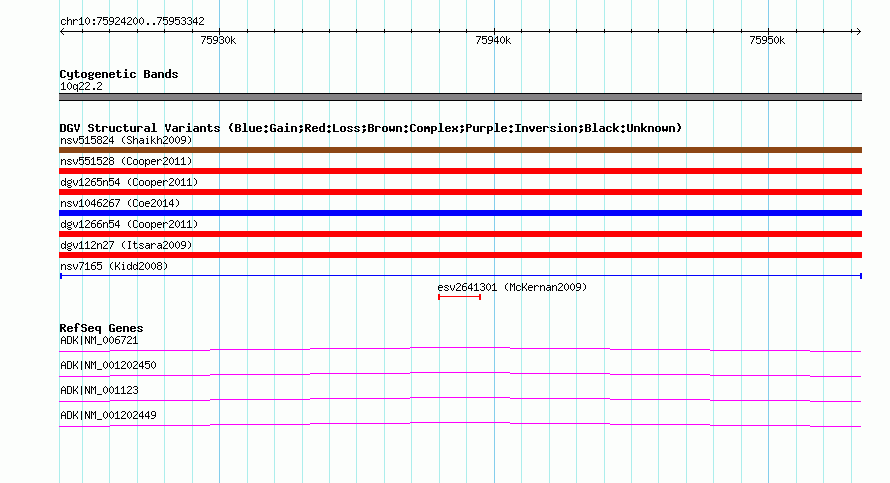The width and height of the screenshot is (890, 483).
Task: Click the left arrowhead of the ruler
Action: [62, 32]
